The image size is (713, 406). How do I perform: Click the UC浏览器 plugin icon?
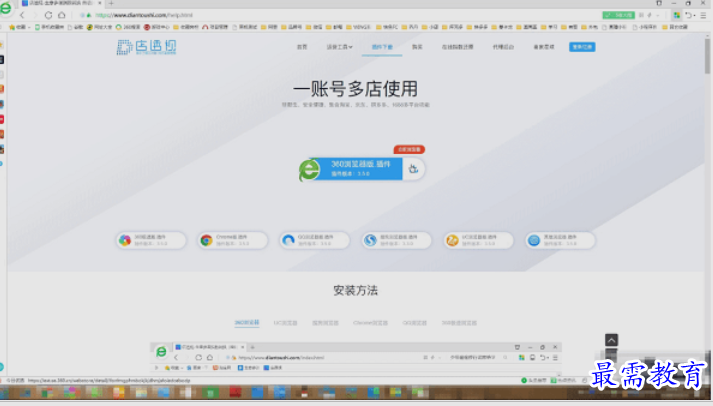point(452,240)
